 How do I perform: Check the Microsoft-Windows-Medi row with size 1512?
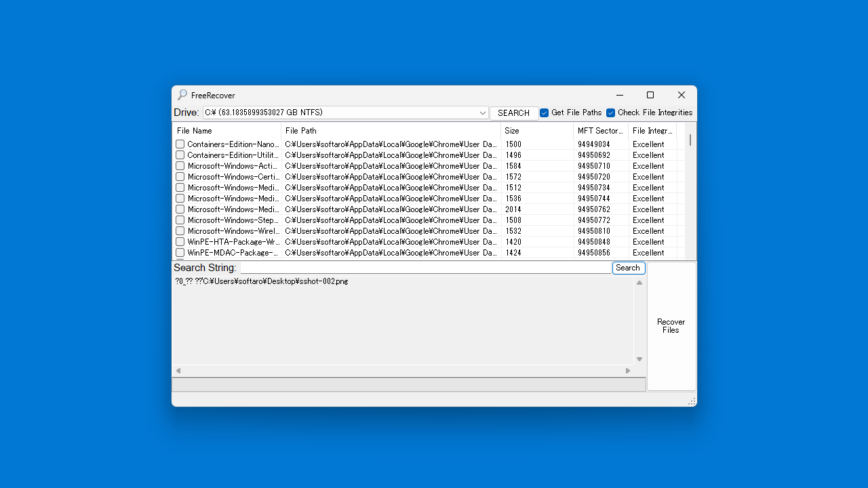[180, 188]
